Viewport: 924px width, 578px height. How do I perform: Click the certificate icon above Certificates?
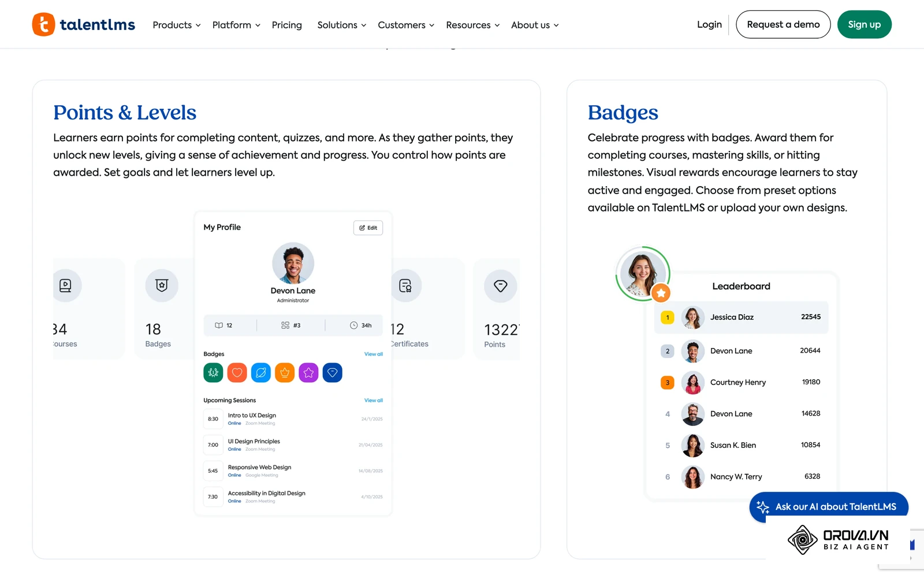click(405, 286)
